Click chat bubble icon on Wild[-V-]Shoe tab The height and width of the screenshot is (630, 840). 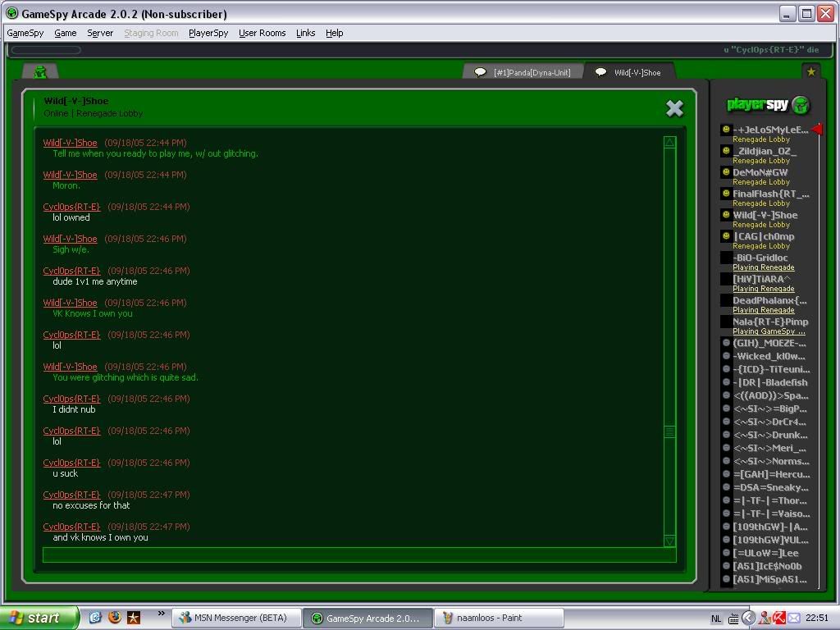tap(601, 72)
